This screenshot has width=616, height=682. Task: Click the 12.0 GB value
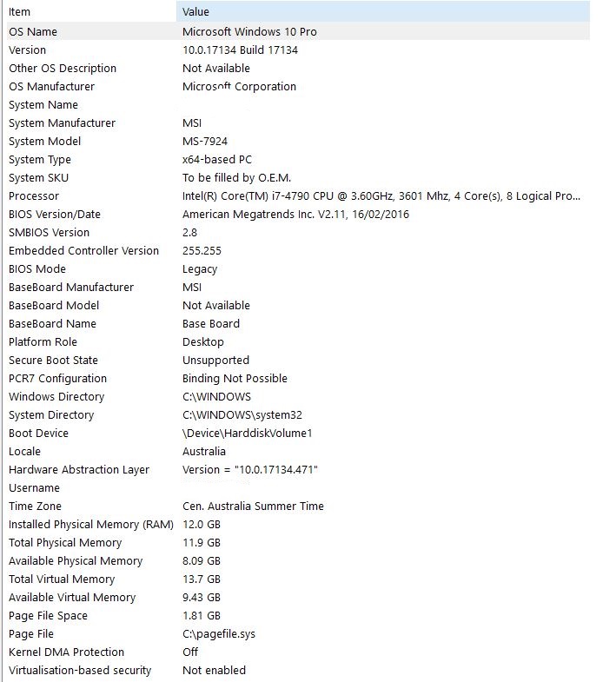pos(202,525)
